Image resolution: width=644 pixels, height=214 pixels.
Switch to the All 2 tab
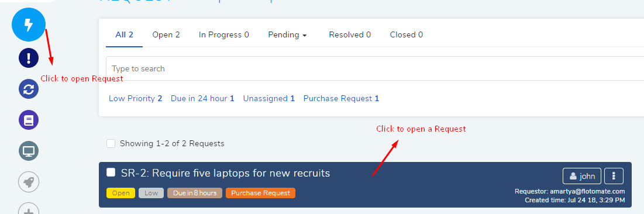[125, 35]
